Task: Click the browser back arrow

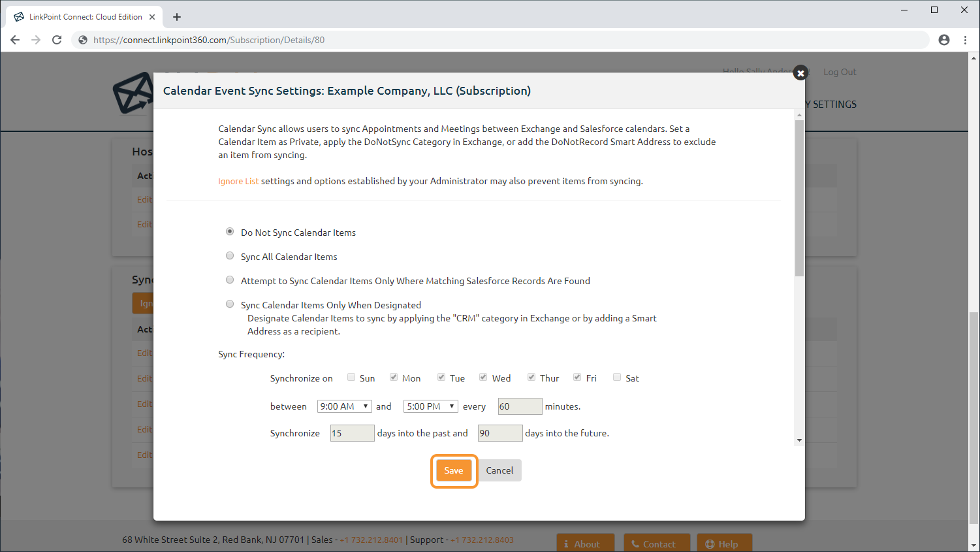Action: point(15,40)
